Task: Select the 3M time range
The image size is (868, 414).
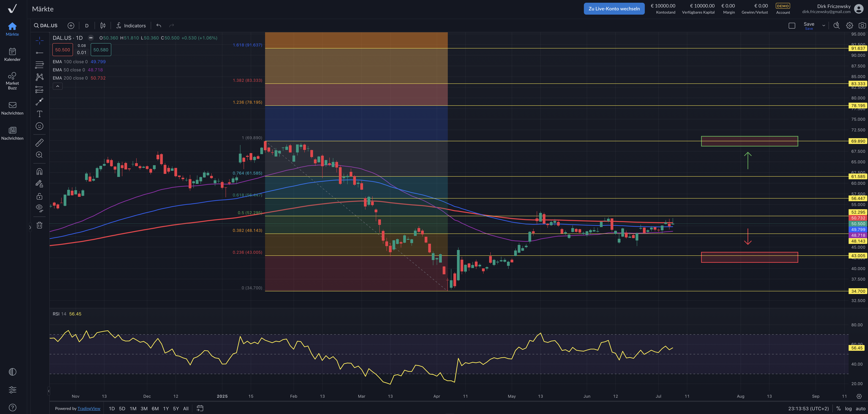Action: (144, 408)
